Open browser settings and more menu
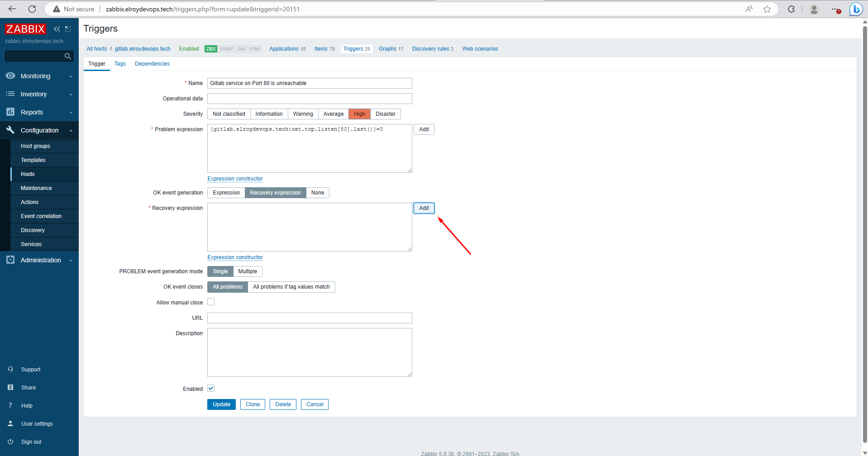Image resolution: width=868 pixels, height=456 pixels. [835, 9]
